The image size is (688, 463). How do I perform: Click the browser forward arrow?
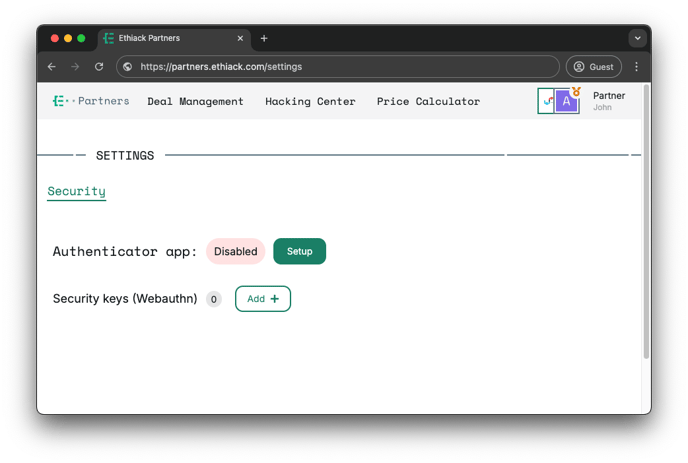pyautogui.click(x=75, y=67)
